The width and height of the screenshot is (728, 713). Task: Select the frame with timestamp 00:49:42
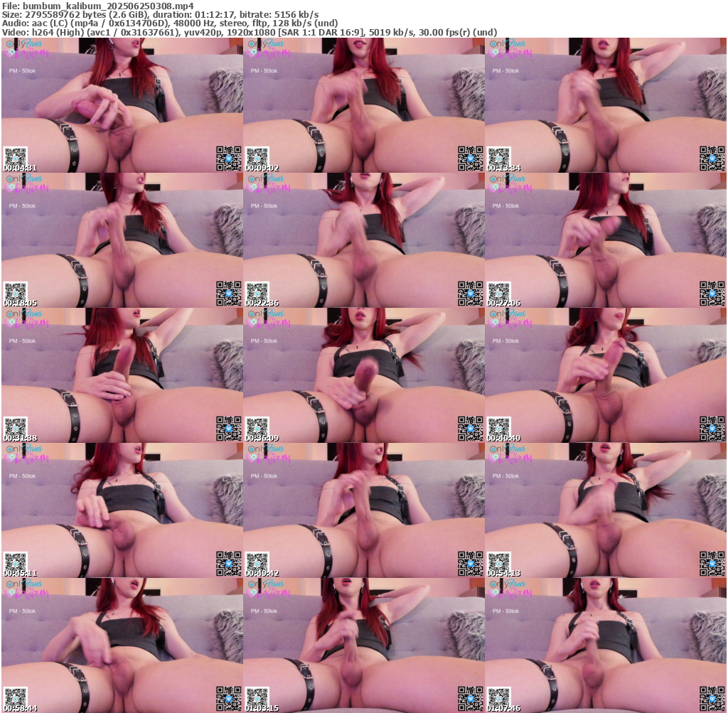pos(363,510)
